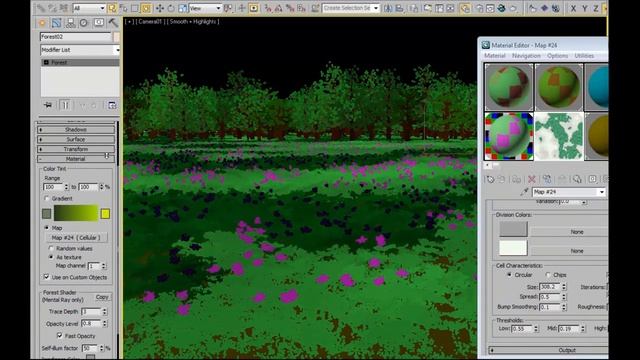Click Assign Material to Selection icon

516,179
